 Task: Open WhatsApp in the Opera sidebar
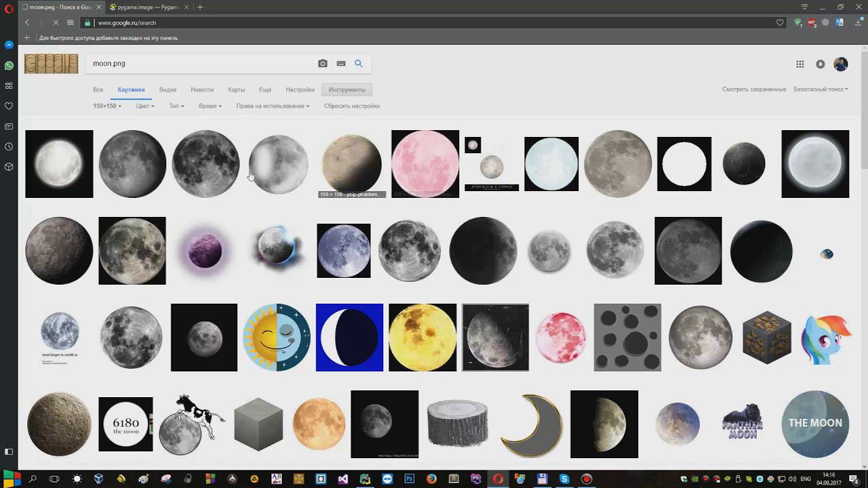pos(9,66)
